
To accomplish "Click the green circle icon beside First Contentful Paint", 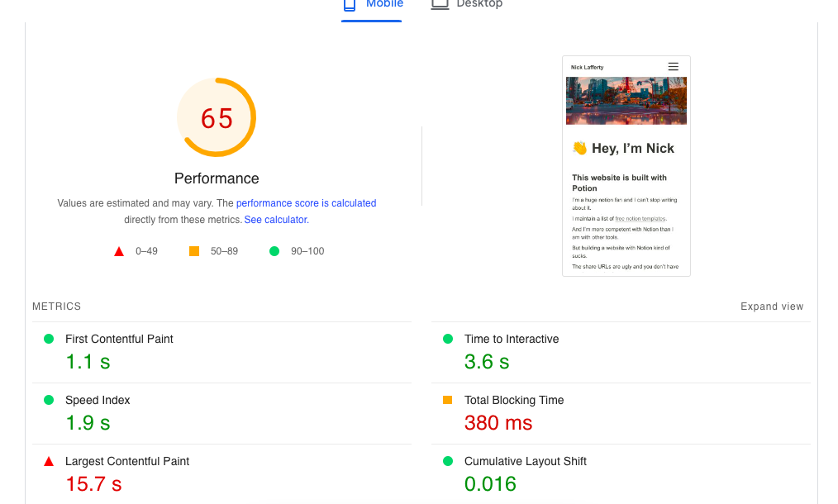I will 49,338.
